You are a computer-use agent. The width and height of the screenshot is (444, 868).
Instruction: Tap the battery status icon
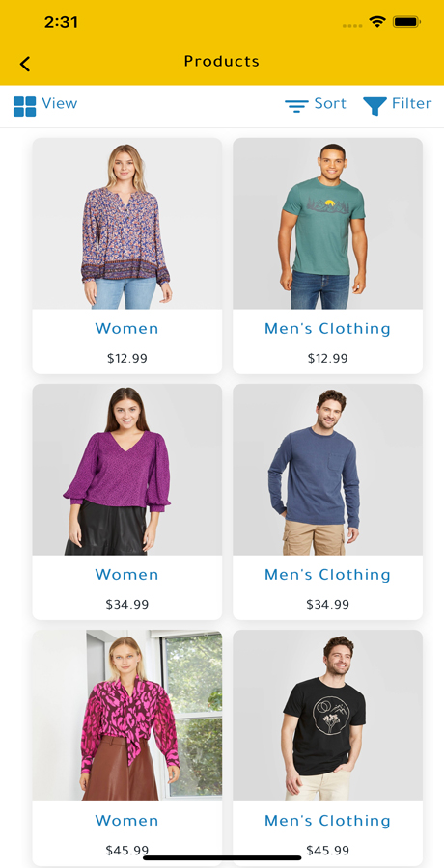407,22
